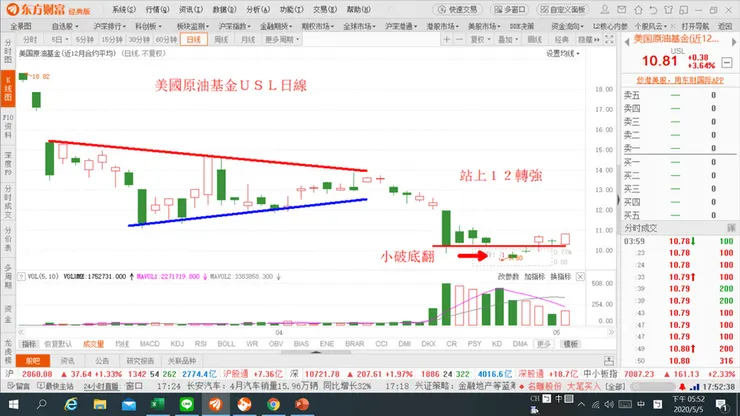Zoom in chart with the plus icon

pos(446,40)
